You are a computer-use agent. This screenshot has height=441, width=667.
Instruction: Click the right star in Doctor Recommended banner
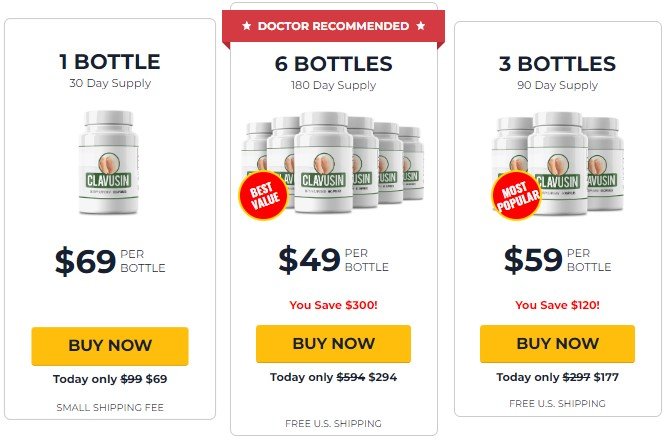[421, 26]
